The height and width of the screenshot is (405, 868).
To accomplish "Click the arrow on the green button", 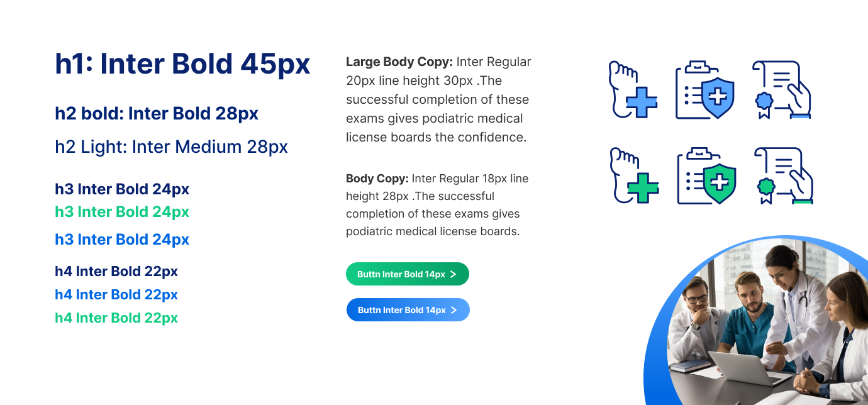I will [453, 274].
